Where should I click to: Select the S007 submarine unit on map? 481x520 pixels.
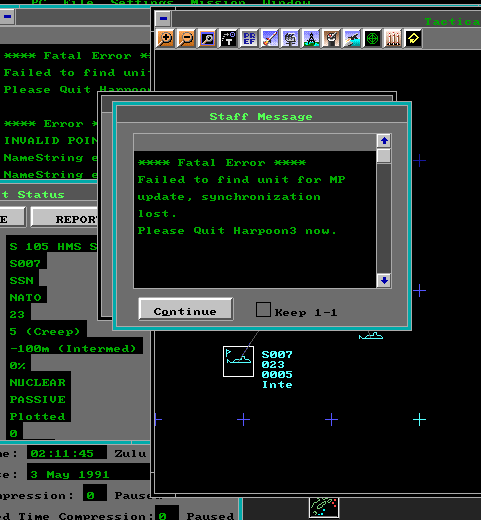click(238, 361)
